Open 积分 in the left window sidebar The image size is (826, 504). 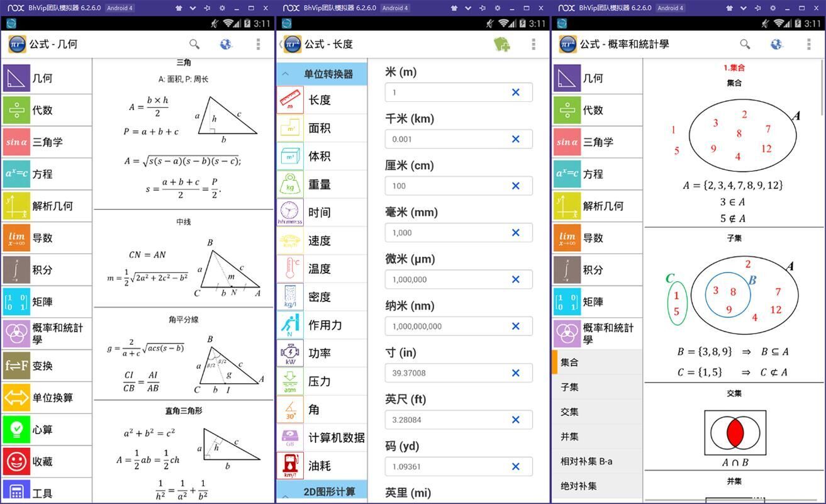click(x=47, y=270)
